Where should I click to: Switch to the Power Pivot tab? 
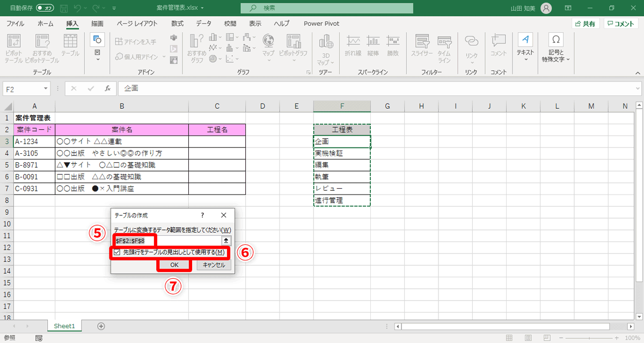[x=320, y=24]
